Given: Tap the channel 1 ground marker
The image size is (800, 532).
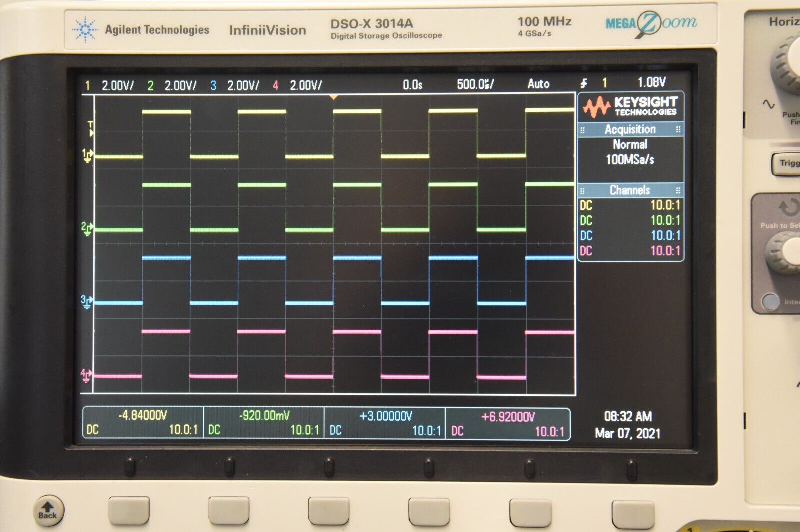Looking at the screenshot, I should [x=87, y=156].
